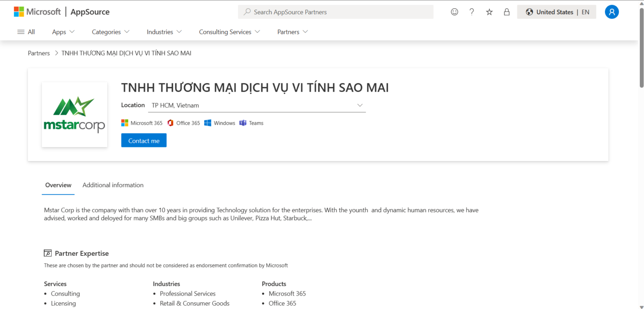Open the All hamburger menu
The image size is (644, 309).
[20, 31]
